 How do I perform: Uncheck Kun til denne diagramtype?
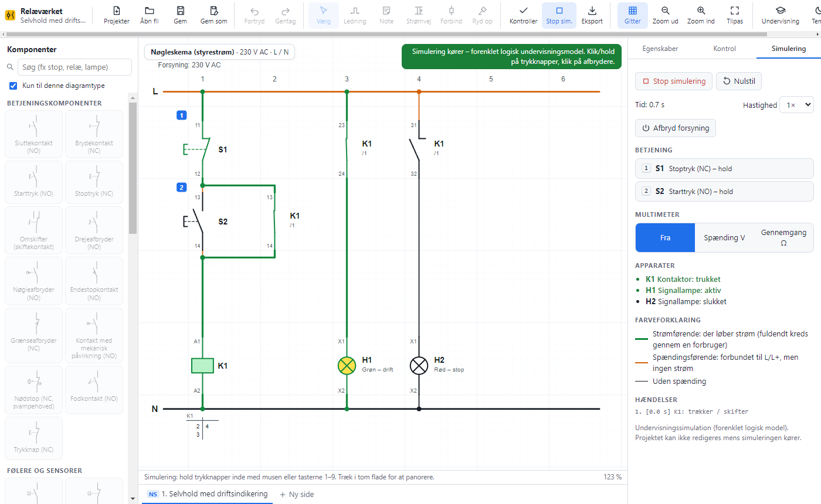point(13,86)
